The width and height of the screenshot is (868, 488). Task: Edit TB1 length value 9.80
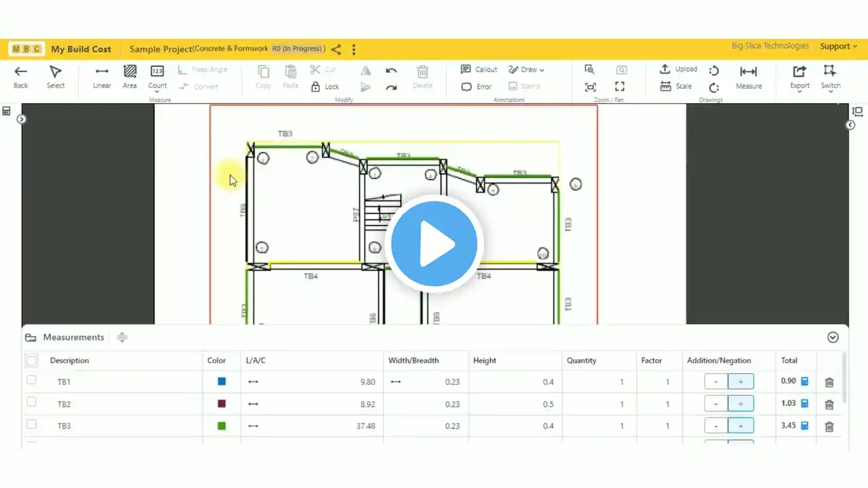pyautogui.click(x=368, y=382)
